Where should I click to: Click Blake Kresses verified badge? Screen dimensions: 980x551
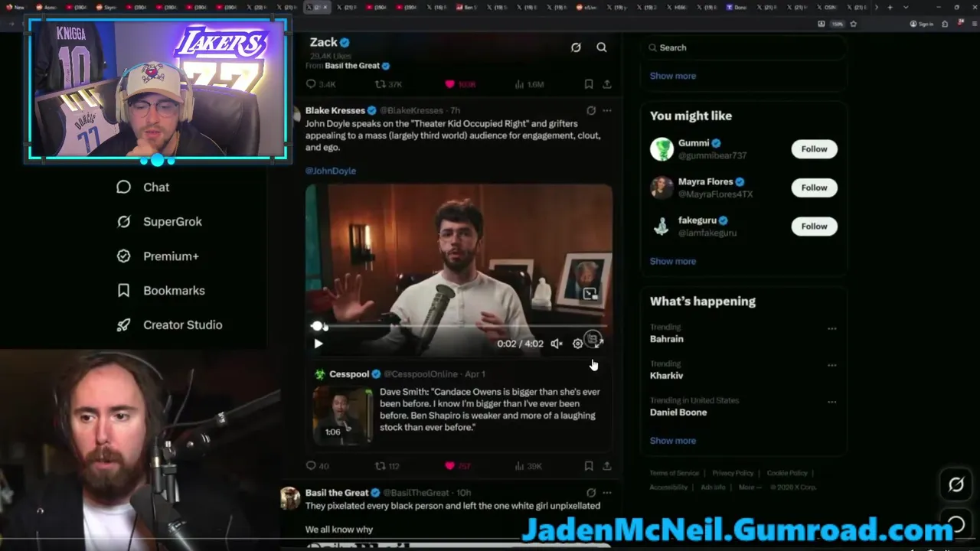pyautogui.click(x=372, y=110)
